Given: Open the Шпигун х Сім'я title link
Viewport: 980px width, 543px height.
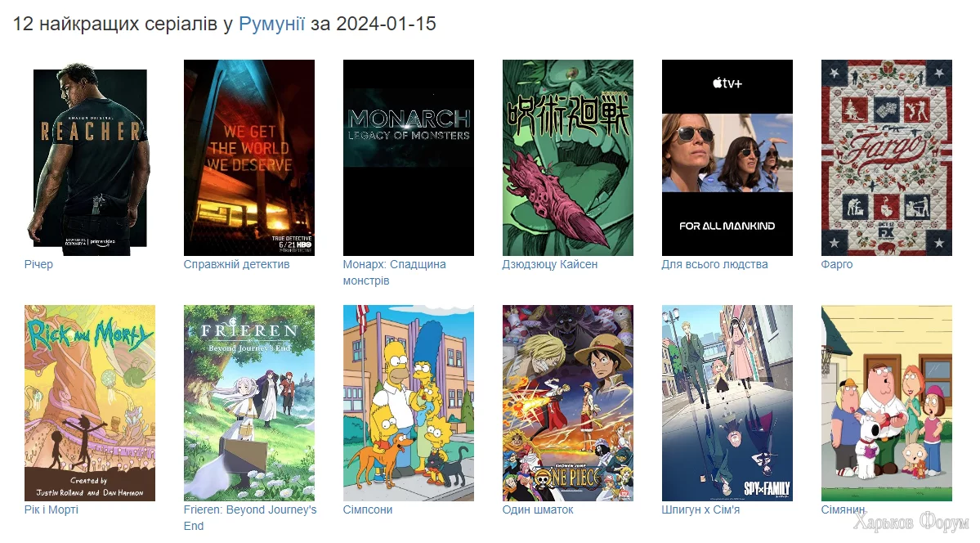Looking at the screenshot, I should [700, 509].
